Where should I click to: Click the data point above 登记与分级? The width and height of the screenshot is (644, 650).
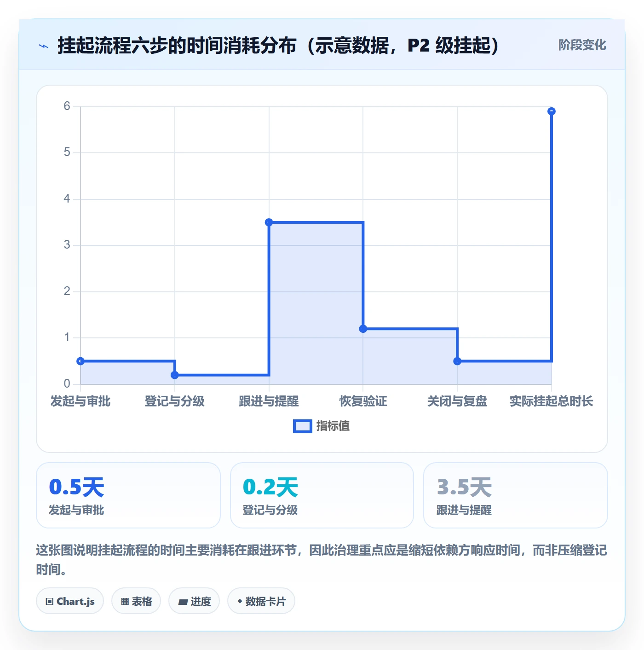pos(175,375)
